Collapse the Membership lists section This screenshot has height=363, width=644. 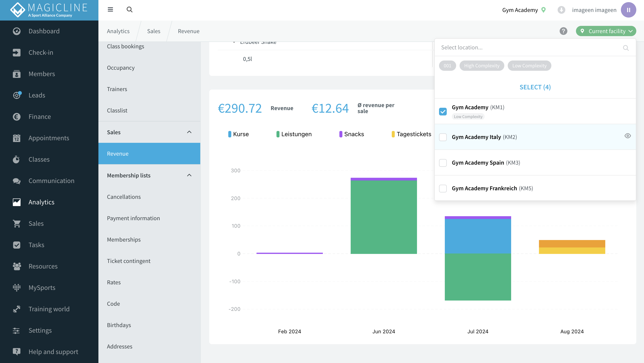point(189,175)
